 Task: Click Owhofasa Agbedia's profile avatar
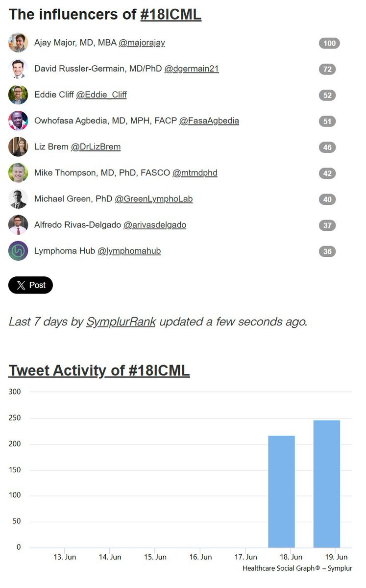point(18,121)
